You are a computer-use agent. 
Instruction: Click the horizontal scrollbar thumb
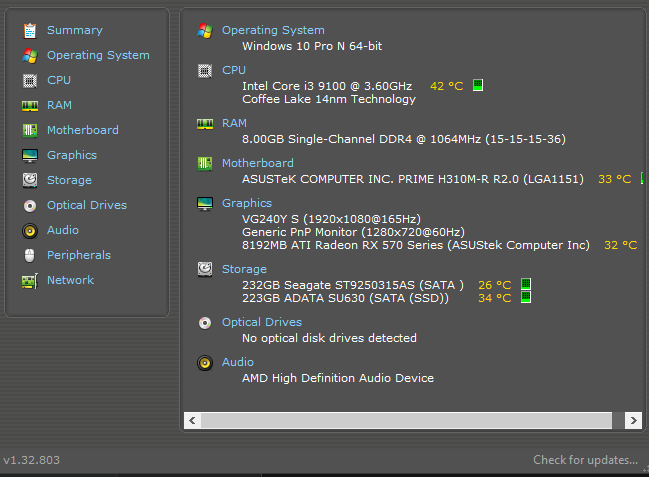click(x=406, y=421)
